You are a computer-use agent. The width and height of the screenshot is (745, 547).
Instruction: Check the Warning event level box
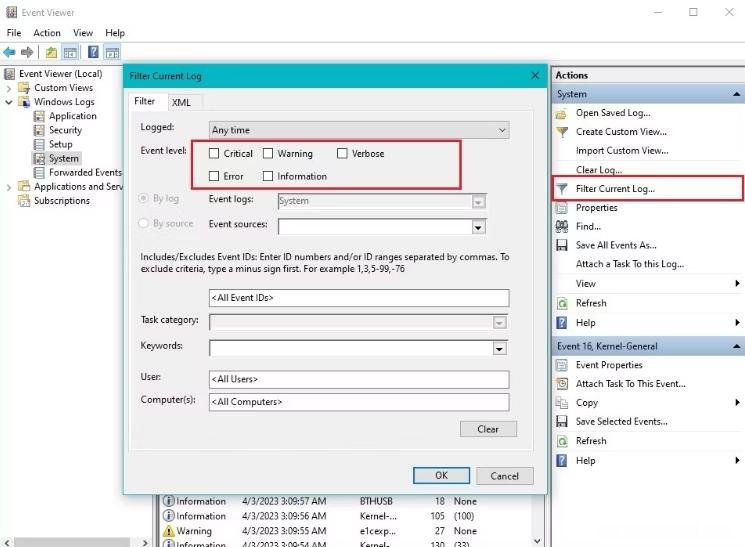(x=268, y=154)
